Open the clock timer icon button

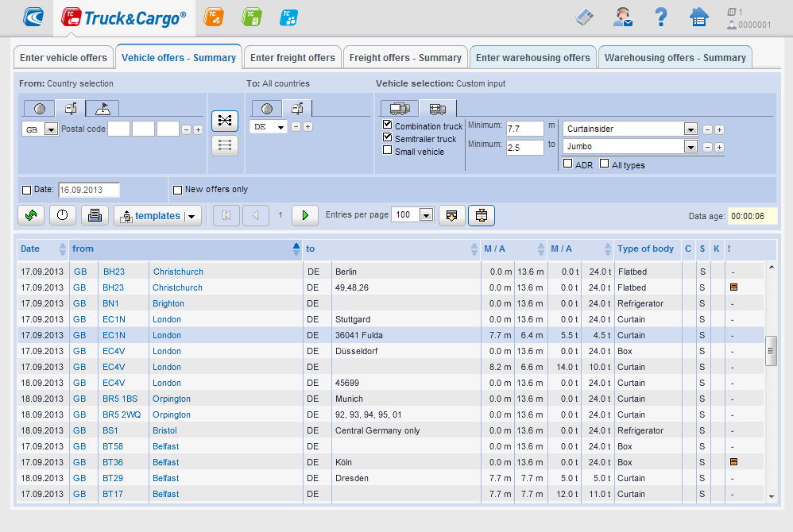[62, 215]
